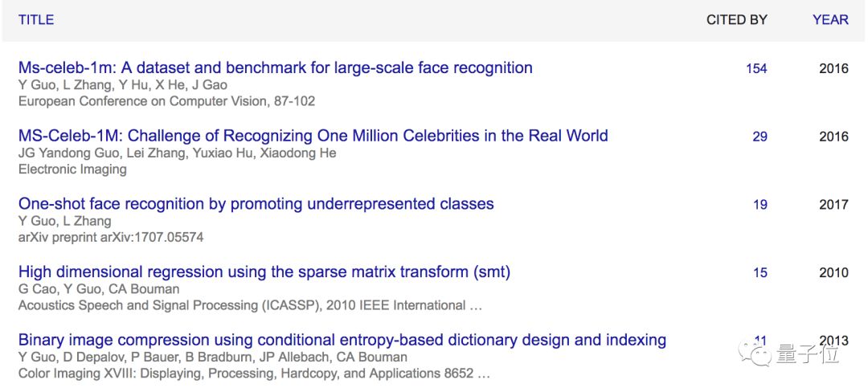Open the Binary image compression paper
The width and height of the screenshot is (868, 392).
point(342,340)
